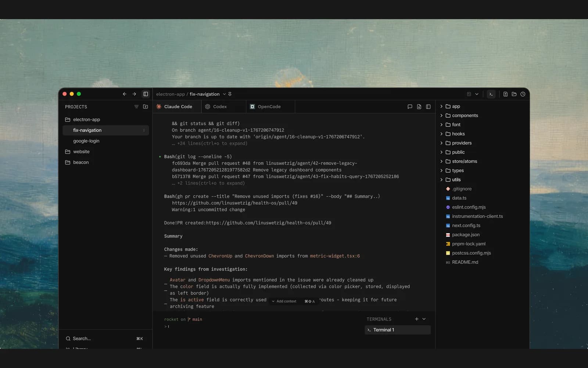Select Terminal 1
This screenshot has height=368, width=588.
click(x=398, y=330)
